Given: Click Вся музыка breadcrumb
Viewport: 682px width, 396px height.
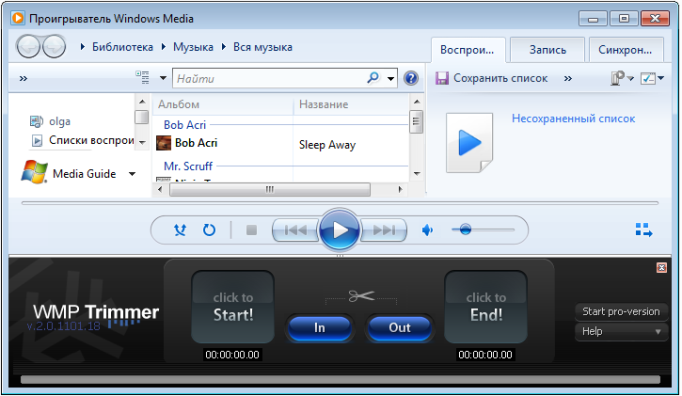Looking at the screenshot, I should coord(263,47).
